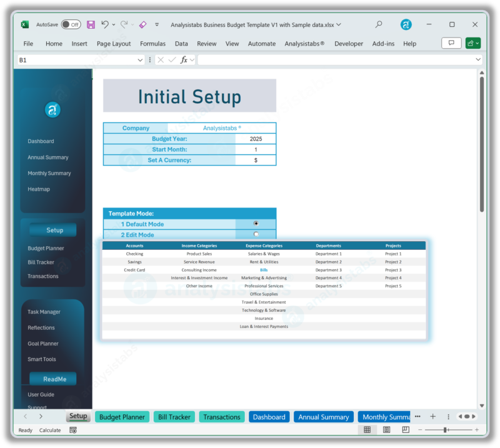This screenshot has width=500, height=448.
Task: Open the Developer tab
Action: 349,44
